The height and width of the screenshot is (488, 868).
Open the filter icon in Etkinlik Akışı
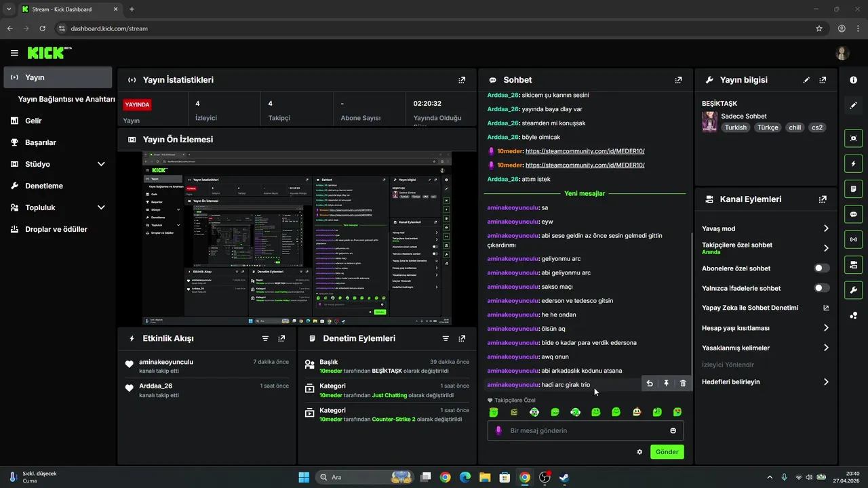pos(265,338)
